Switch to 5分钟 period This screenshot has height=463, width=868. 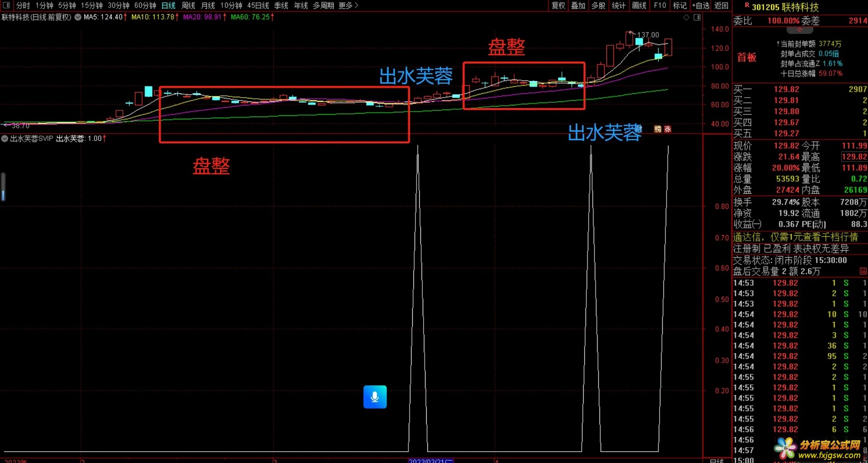(67, 5)
